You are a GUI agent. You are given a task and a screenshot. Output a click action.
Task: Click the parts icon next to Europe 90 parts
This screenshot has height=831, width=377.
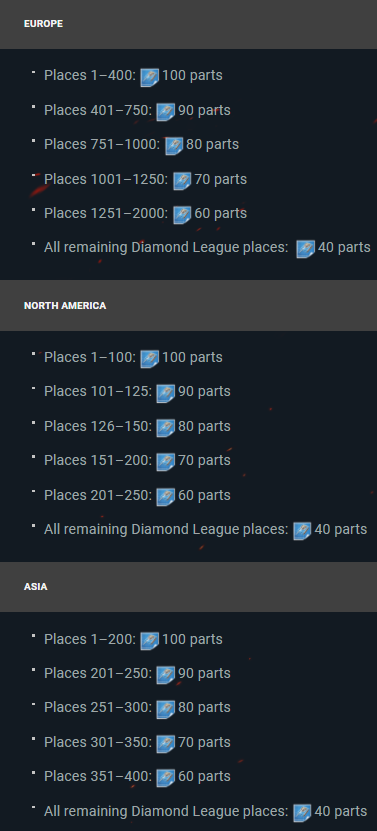(x=165, y=112)
